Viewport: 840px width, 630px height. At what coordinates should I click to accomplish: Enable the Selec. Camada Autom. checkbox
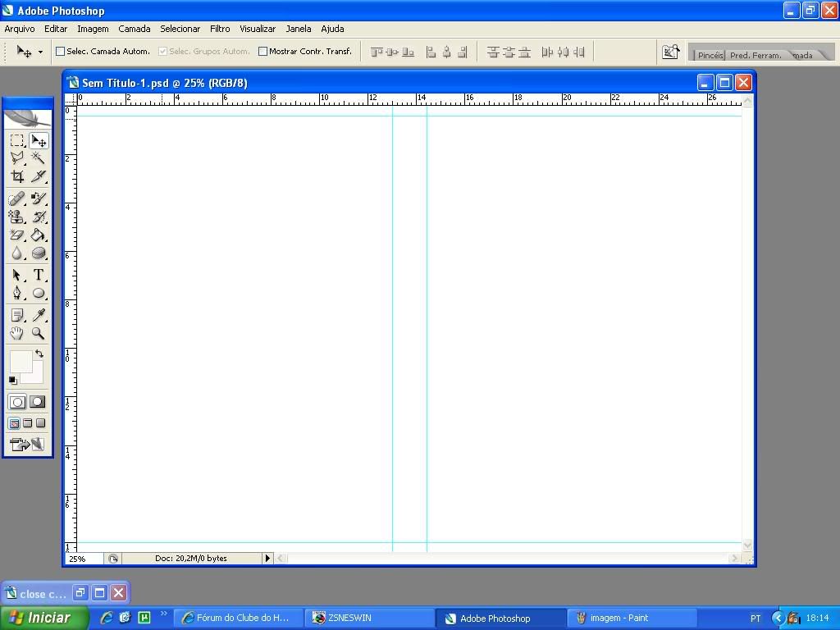point(60,52)
